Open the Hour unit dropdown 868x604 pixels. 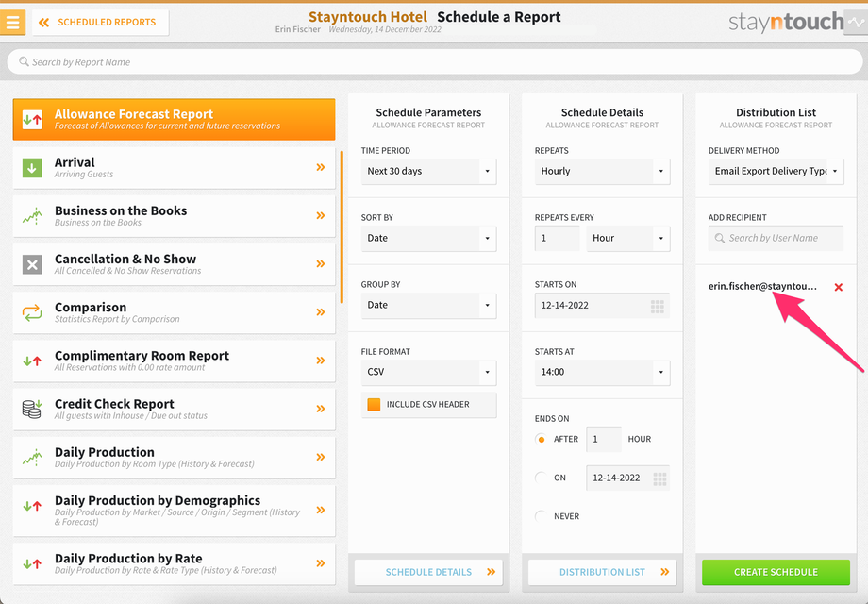(x=628, y=238)
